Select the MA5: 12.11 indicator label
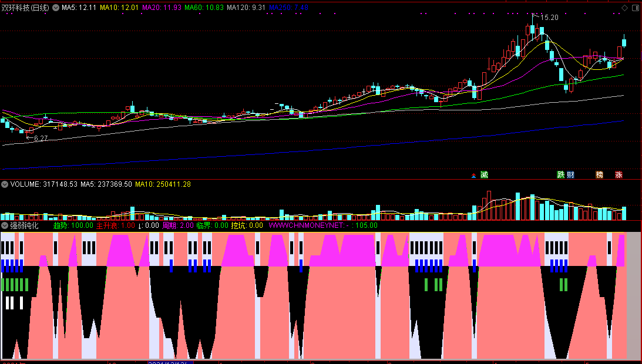Image resolution: width=642 pixels, height=364 pixels. click(79, 8)
